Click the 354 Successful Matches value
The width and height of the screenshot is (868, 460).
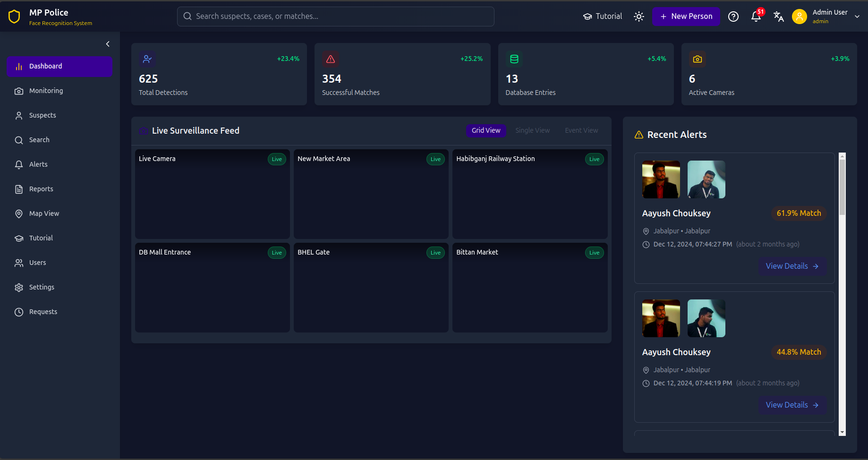(332, 79)
